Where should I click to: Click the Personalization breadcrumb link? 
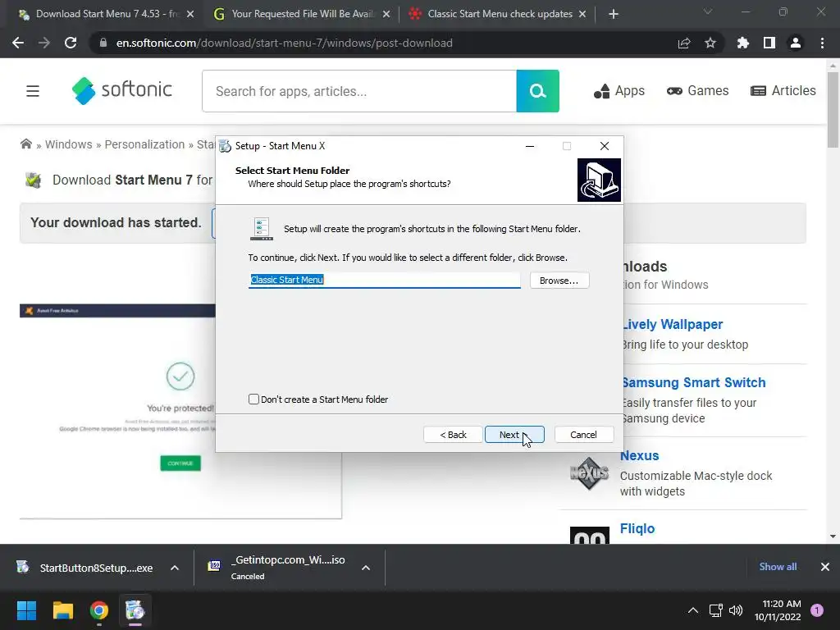click(x=144, y=144)
